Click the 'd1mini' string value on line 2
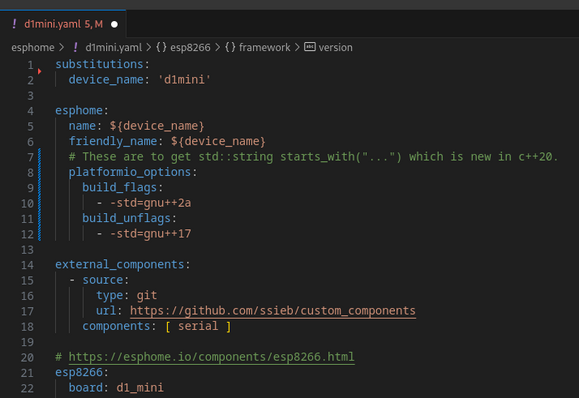Viewport: 579px width, 398px height. point(184,80)
